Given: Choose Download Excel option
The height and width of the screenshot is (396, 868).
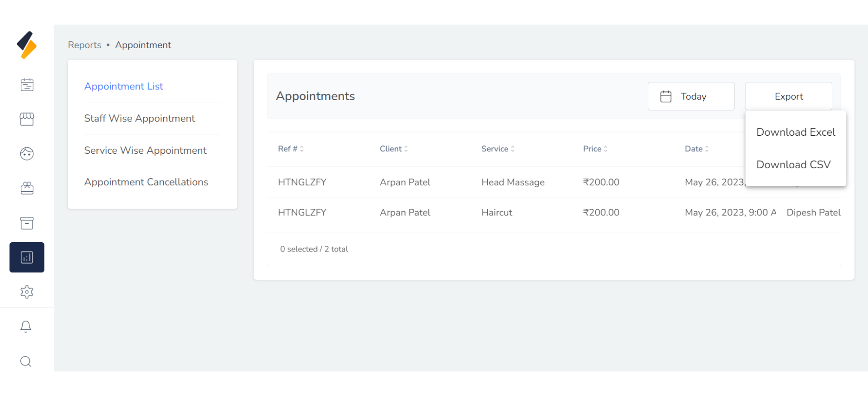Looking at the screenshot, I should pyautogui.click(x=796, y=132).
